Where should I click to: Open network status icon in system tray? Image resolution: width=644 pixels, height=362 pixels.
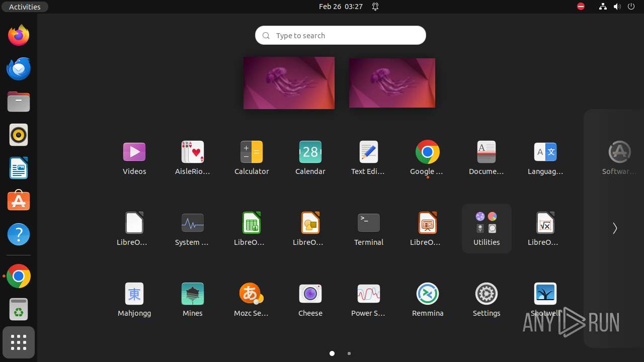(x=603, y=7)
